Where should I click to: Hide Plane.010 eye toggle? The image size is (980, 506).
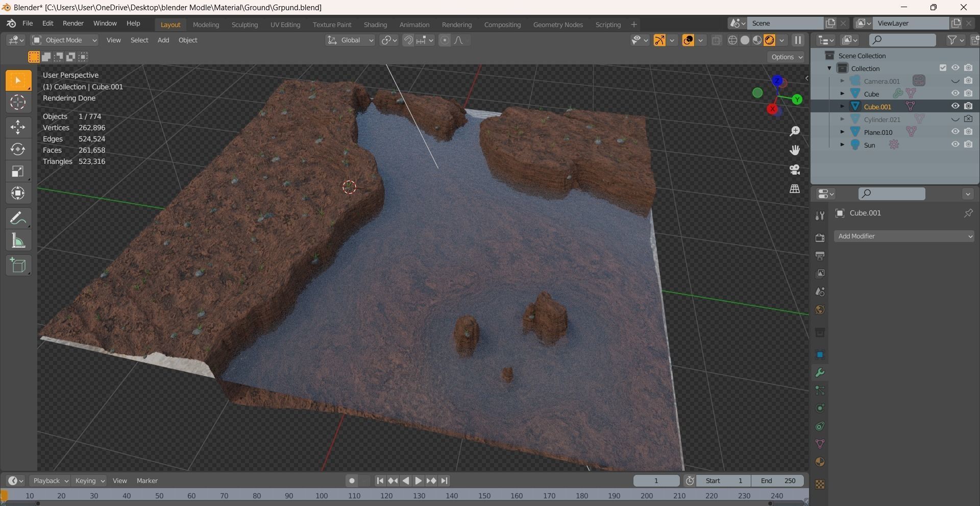pyautogui.click(x=955, y=132)
